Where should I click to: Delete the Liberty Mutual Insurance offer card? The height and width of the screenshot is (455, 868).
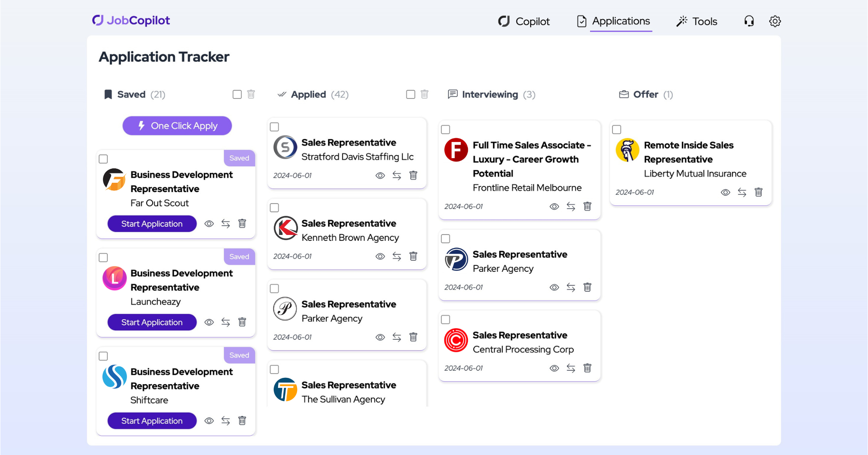pos(759,192)
